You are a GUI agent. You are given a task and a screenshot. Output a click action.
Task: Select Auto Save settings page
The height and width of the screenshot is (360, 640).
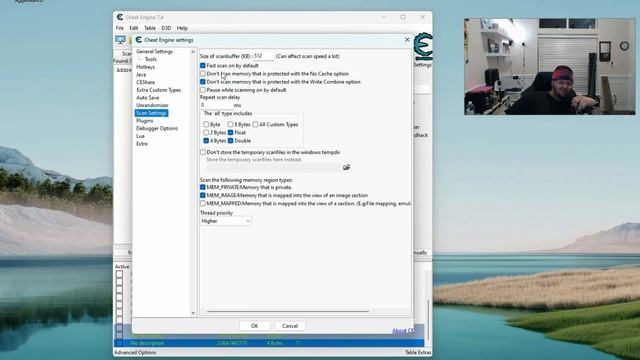click(x=147, y=98)
